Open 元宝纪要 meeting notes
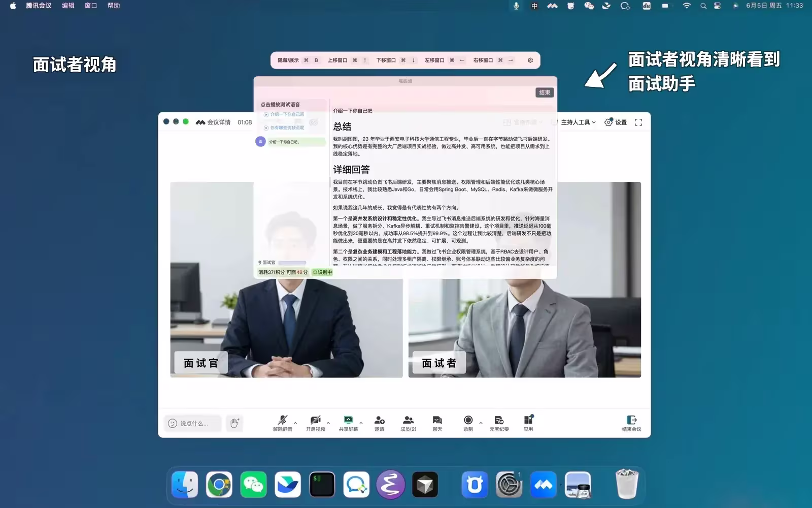Viewport: 812px width, 508px height. click(x=499, y=423)
